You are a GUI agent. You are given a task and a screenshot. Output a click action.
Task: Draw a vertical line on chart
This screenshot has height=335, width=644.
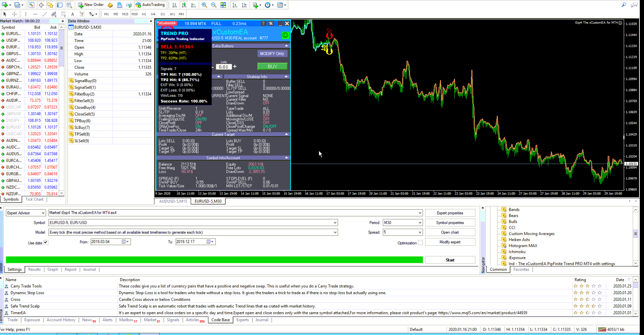(x=26, y=14)
